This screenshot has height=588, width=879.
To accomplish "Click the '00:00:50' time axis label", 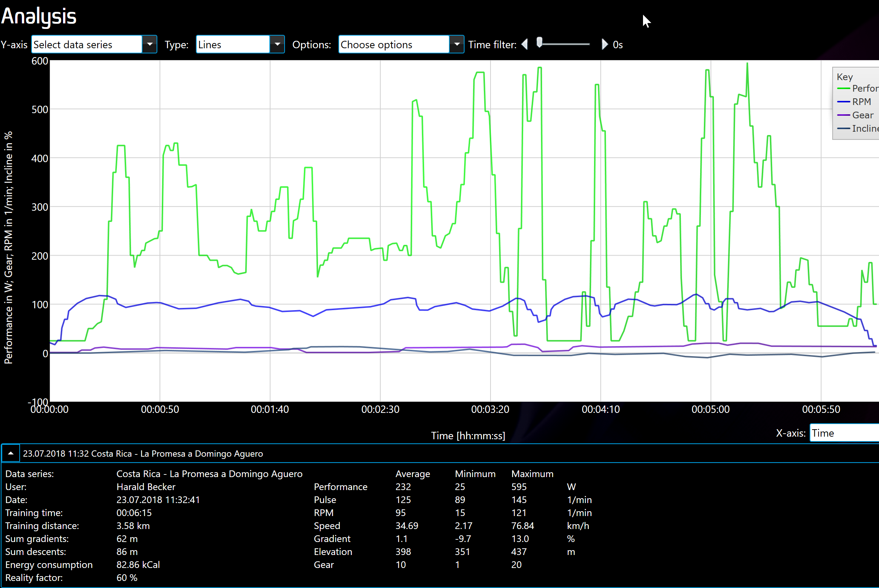I will pos(160,409).
